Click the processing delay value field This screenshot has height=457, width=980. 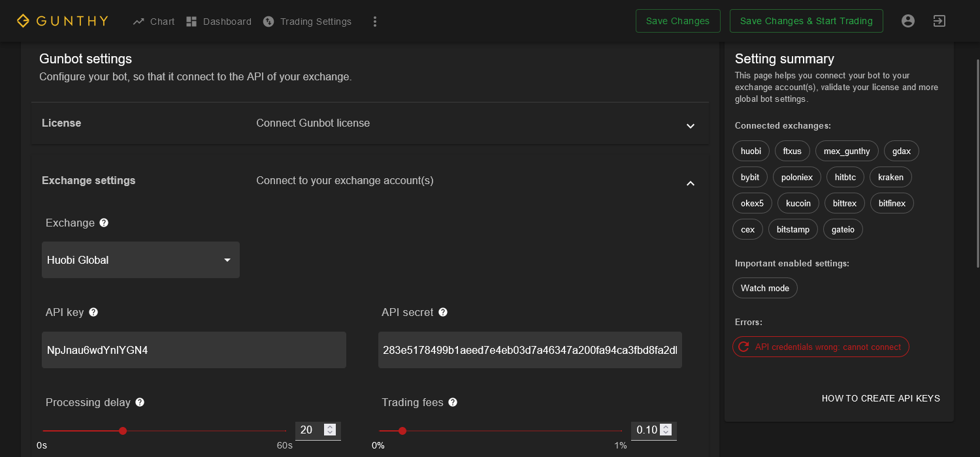[x=318, y=430]
